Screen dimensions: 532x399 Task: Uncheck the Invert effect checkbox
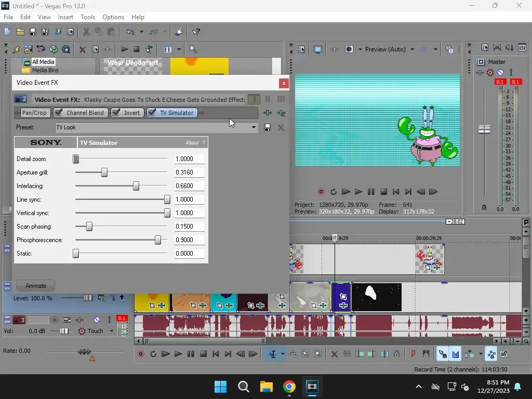116,113
